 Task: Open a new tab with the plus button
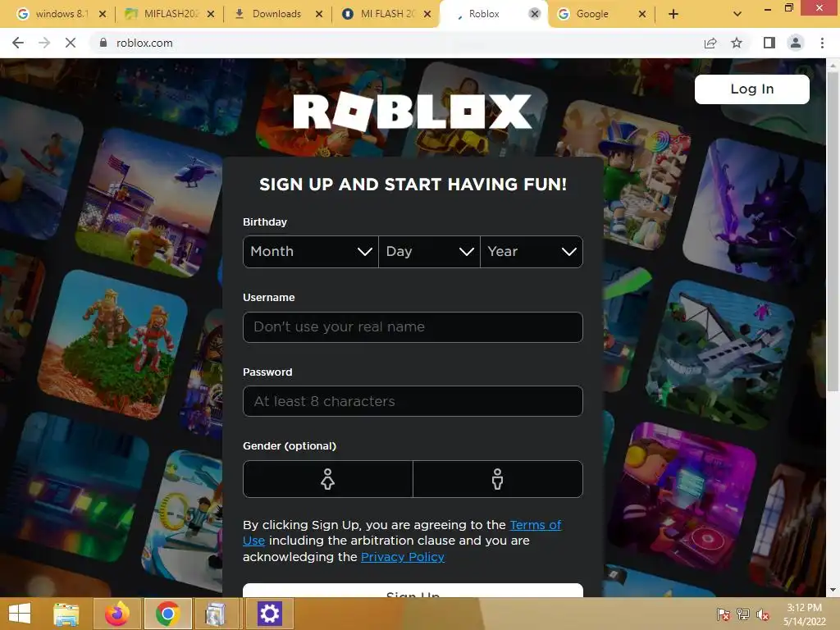[673, 15]
